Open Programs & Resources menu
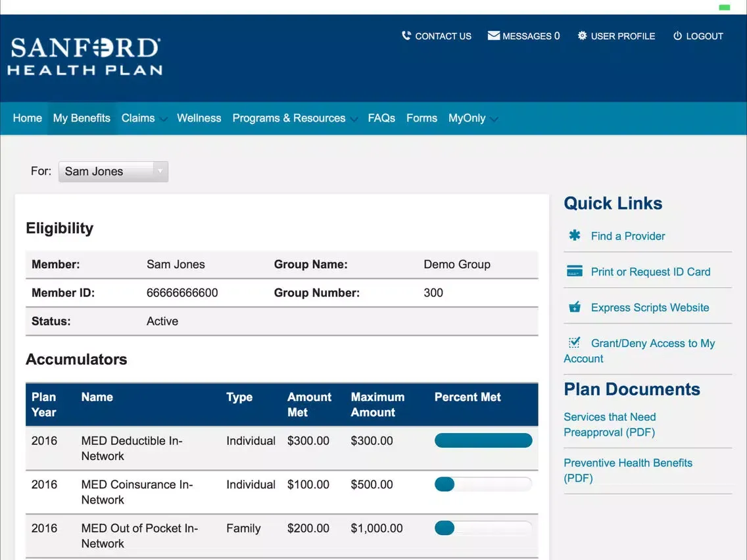The image size is (747, 560). coord(289,118)
